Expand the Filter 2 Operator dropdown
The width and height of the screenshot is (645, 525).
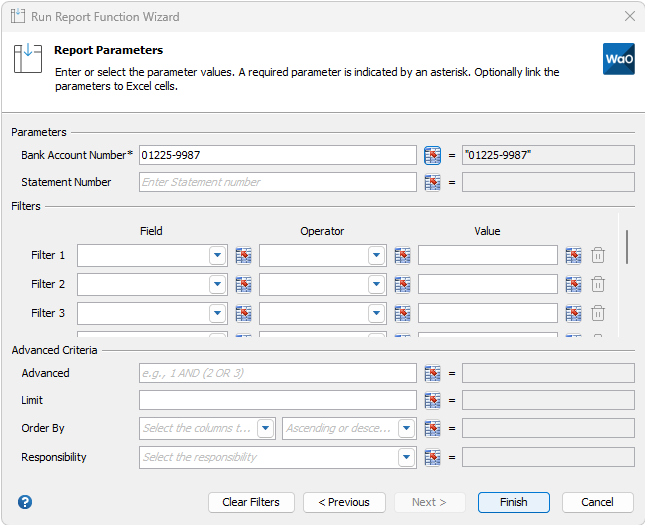(376, 284)
